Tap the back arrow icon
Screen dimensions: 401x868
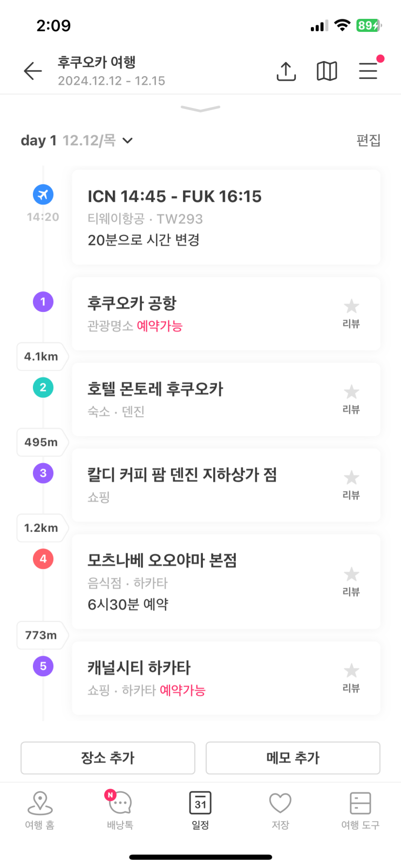tap(33, 71)
